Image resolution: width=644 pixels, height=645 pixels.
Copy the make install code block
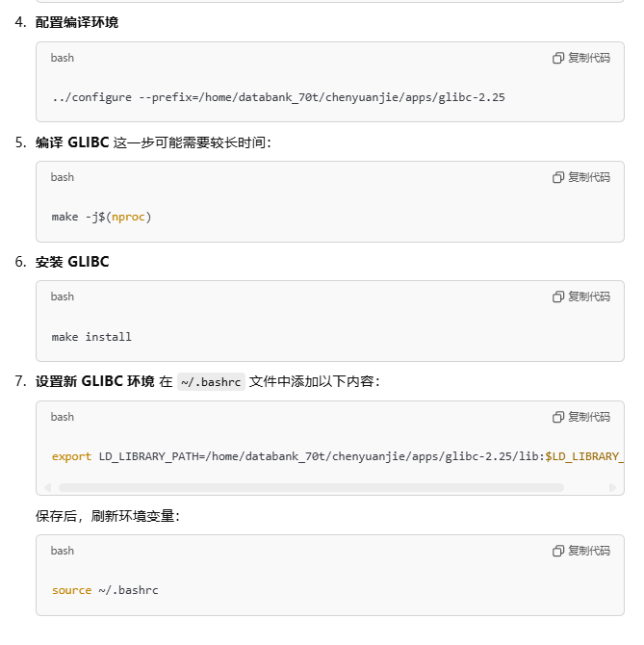[x=581, y=297]
